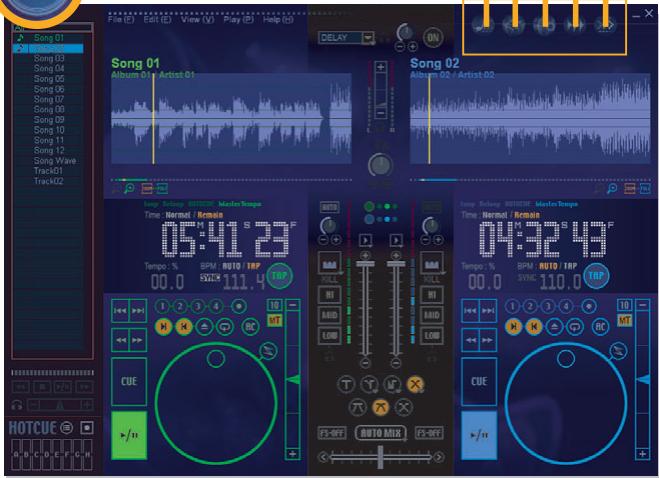This screenshot has width=659, height=478.
Task: Select Song 03 in the playlist
Action: [x=49, y=58]
